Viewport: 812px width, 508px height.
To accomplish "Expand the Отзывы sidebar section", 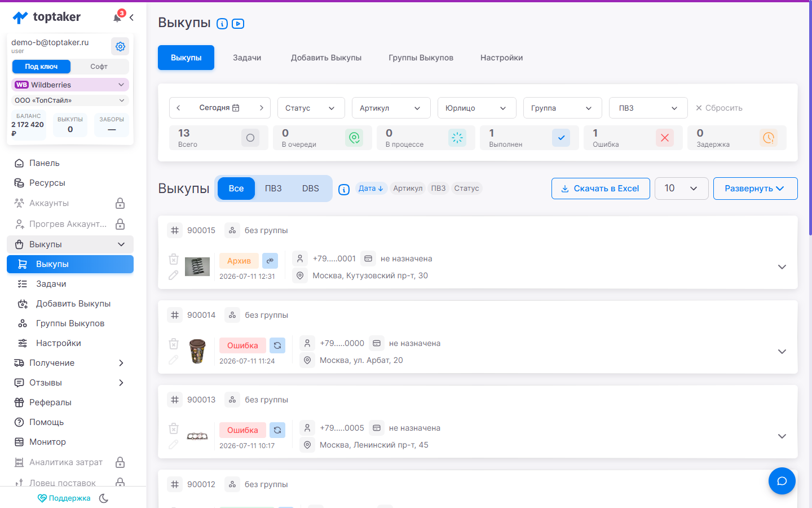I will [x=70, y=383].
